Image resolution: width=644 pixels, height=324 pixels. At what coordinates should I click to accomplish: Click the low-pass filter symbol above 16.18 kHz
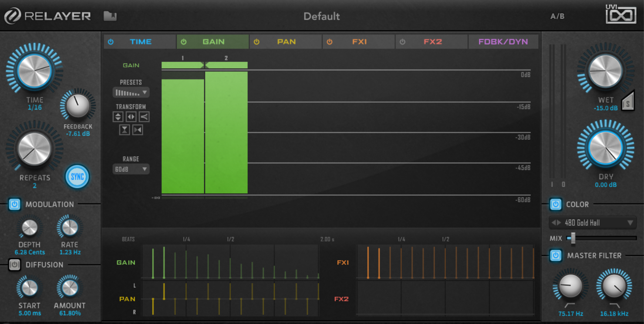click(x=614, y=305)
